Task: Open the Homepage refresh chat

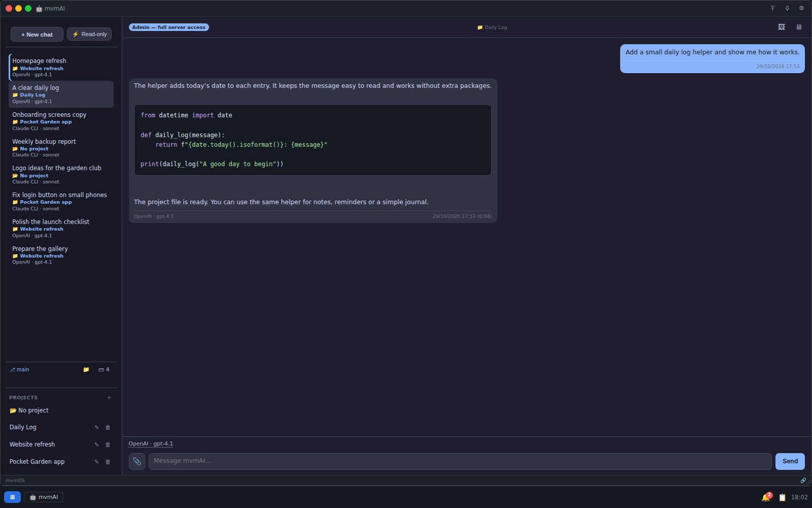Action: point(61,67)
